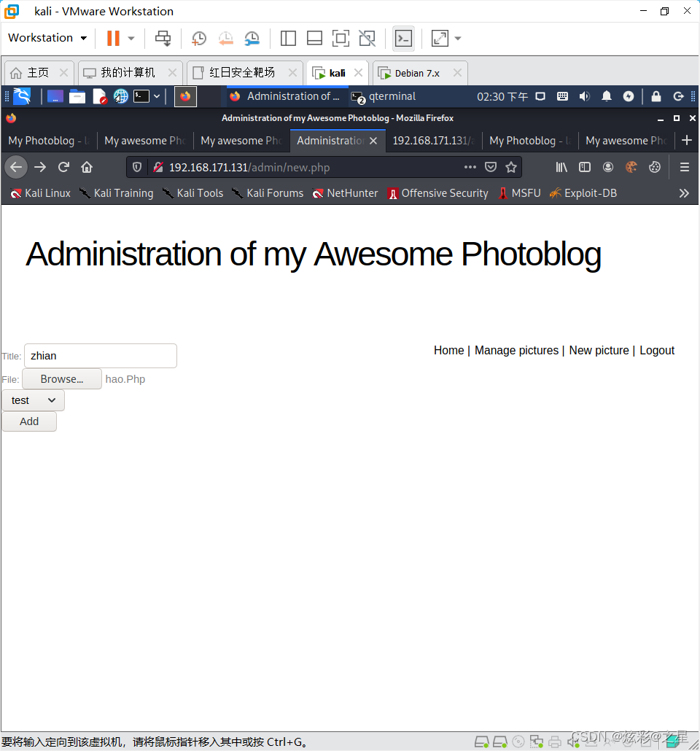The width and height of the screenshot is (700, 751).
Task: Open the Kali dragon applications menu
Action: click(22, 96)
